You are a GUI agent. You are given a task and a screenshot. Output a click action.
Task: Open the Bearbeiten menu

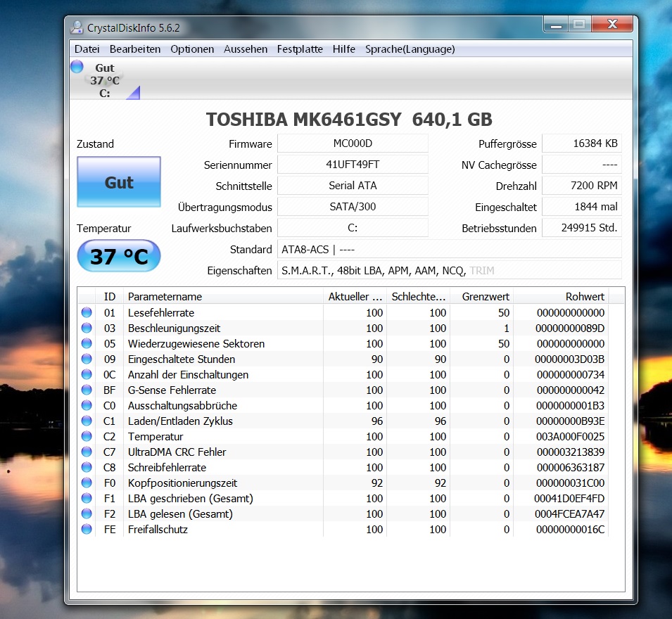coord(135,49)
